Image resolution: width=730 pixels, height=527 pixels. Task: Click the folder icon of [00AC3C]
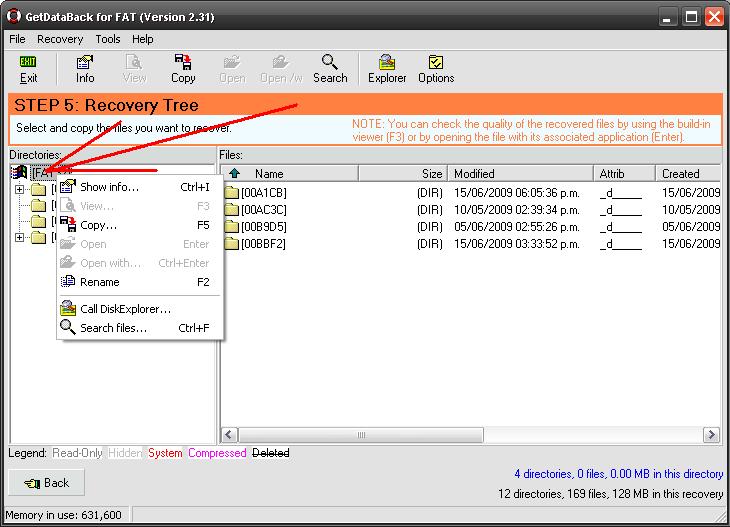[231, 209]
